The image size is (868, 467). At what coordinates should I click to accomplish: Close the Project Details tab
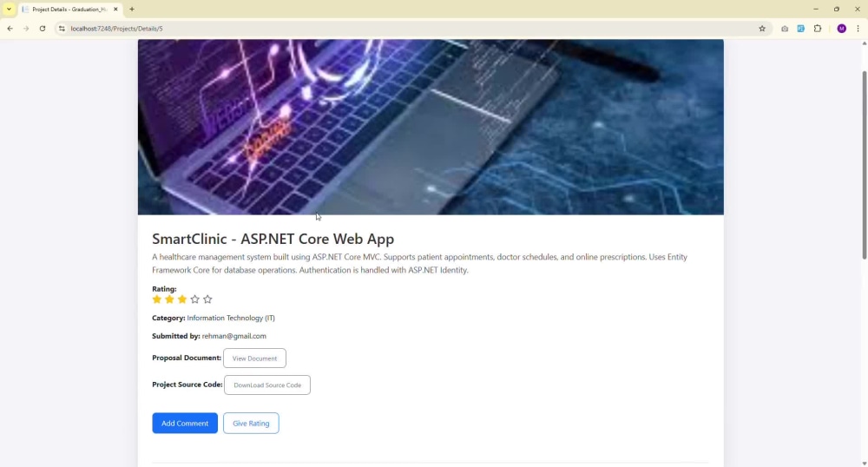pyautogui.click(x=115, y=9)
